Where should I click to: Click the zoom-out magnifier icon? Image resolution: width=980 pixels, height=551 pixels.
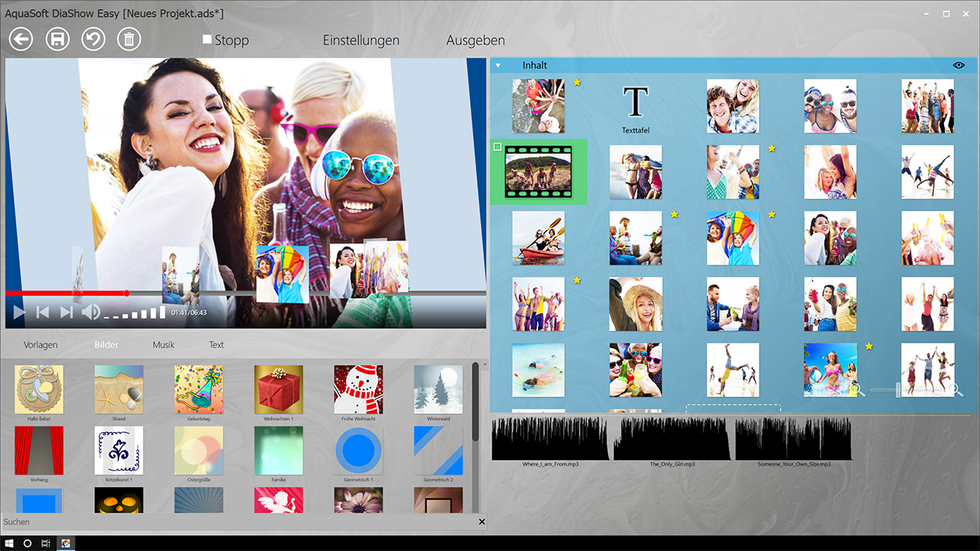(x=858, y=390)
